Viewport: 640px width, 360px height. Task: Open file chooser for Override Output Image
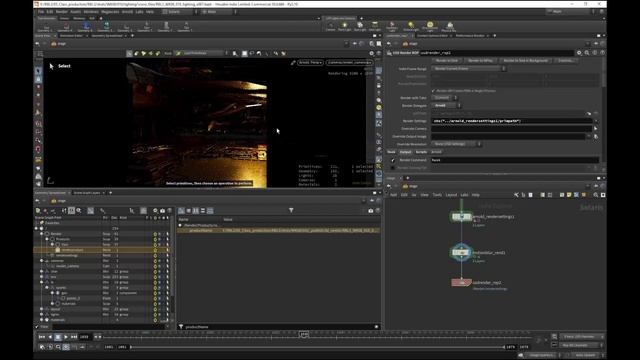coord(596,136)
